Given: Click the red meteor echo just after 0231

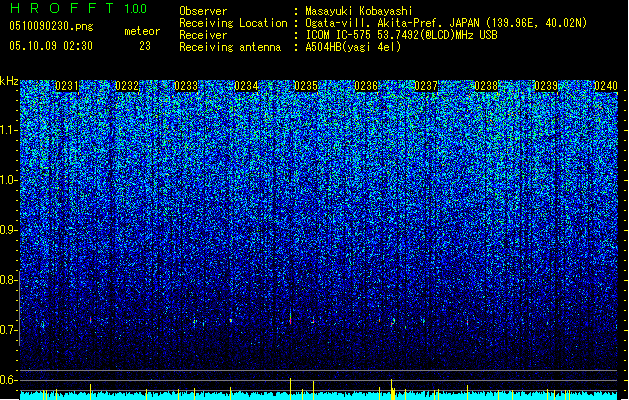Looking at the screenshot, I should tap(91, 320).
